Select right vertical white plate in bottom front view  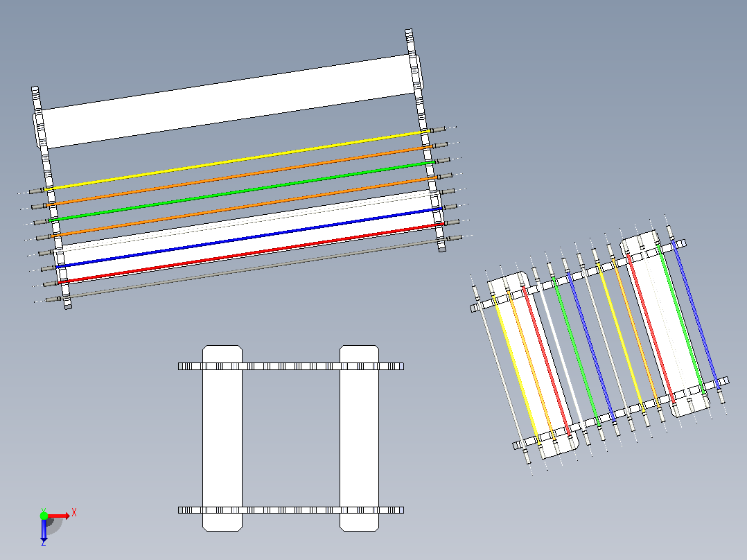[x=359, y=438]
